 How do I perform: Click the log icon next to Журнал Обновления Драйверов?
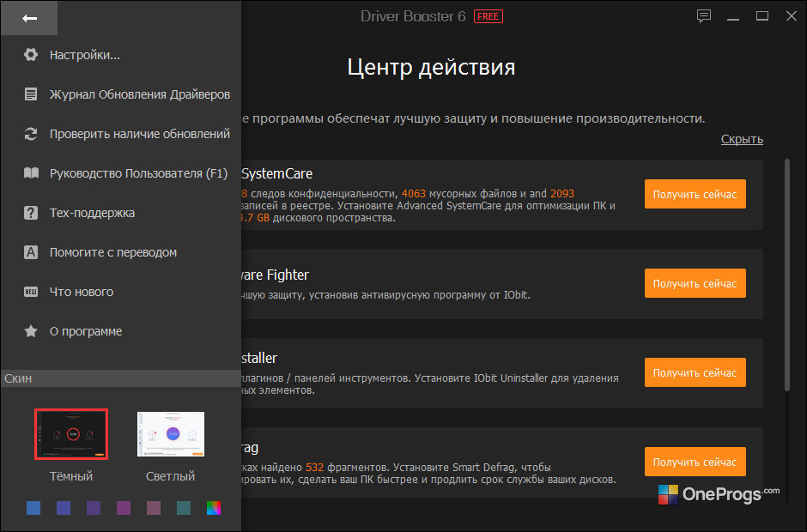(x=31, y=94)
